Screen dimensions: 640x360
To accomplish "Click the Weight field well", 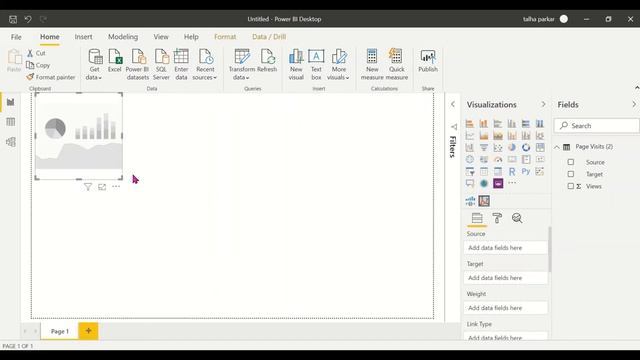I will [505, 308].
